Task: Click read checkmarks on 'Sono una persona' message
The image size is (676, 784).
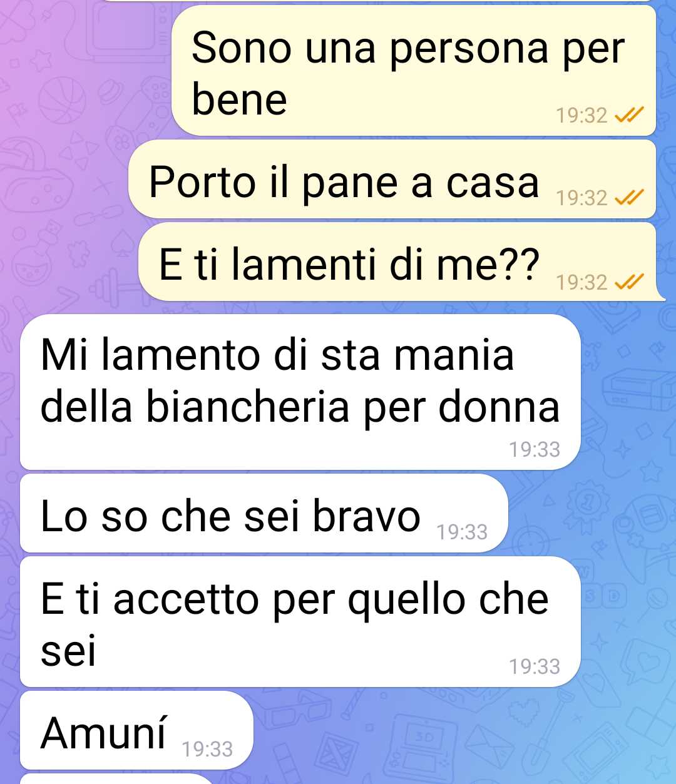Action: pos(629,115)
